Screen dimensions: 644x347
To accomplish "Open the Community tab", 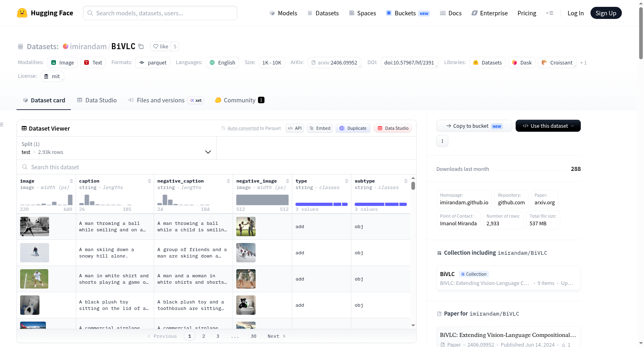I will point(240,100).
